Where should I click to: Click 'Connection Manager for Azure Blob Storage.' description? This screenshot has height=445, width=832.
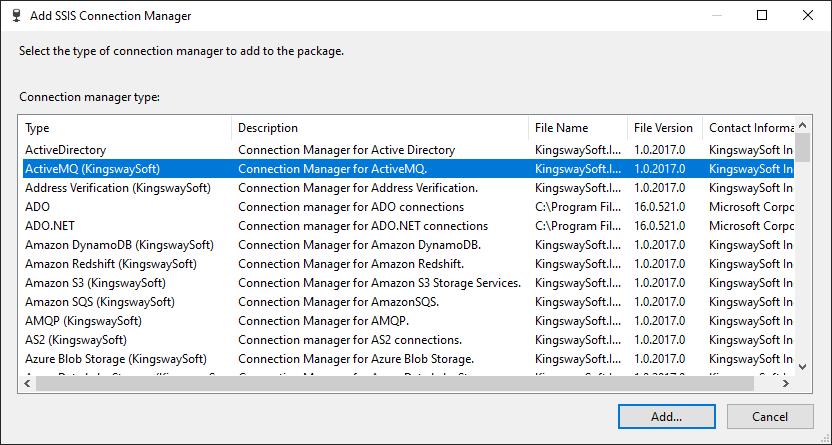(x=356, y=359)
